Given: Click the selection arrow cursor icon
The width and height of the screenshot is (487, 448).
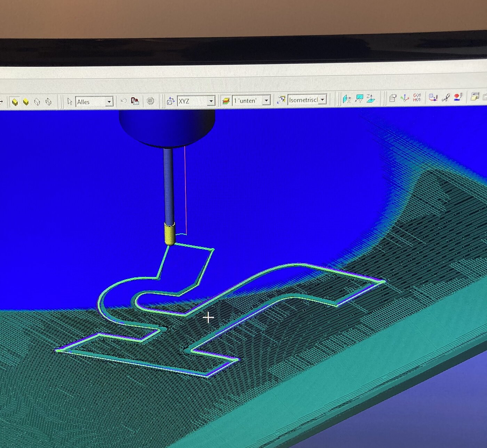Looking at the screenshot, I should click(70, 101).
